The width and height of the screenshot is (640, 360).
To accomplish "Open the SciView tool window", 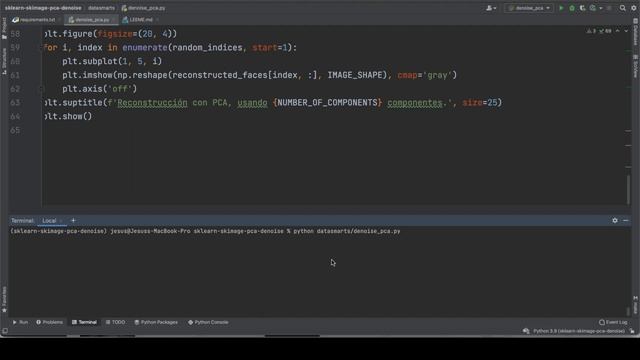I will [636, 66].
